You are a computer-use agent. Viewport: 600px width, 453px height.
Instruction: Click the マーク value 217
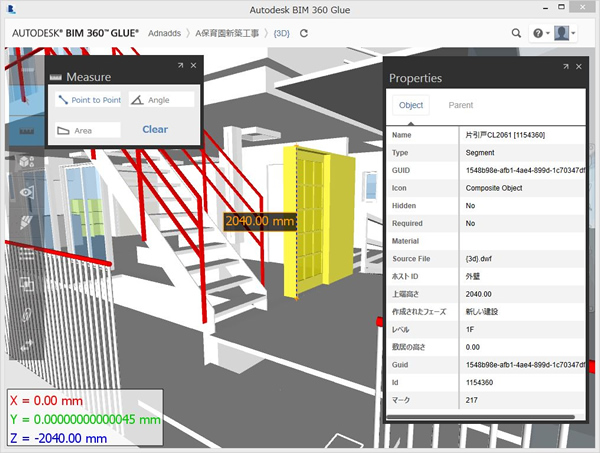(x=471, y=400)
